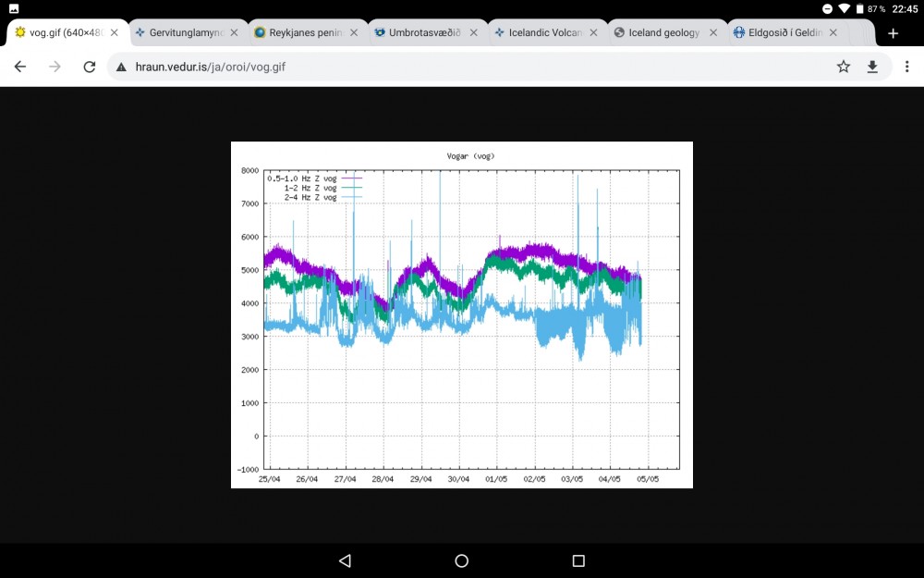Tap the Android back navigation triangle
Viewport: 924px width, 578px height.
(345, 560)
